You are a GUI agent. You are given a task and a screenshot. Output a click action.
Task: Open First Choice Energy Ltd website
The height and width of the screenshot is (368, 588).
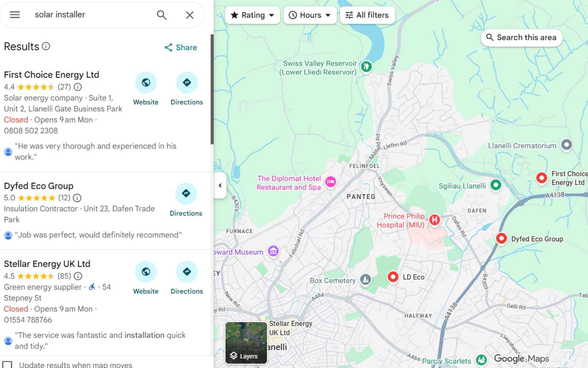146,82
